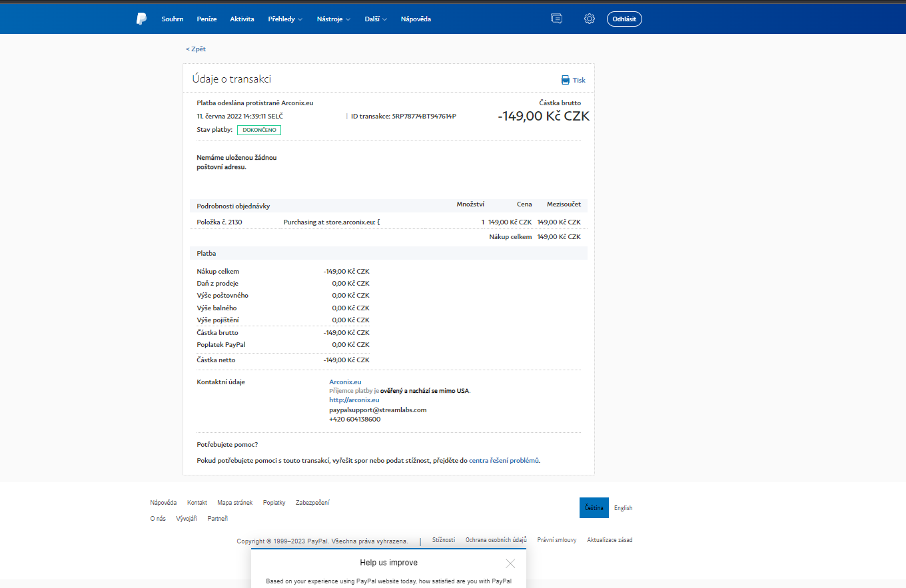This screenshot has height=588, width=906.
Task: Expand the Další dropdown menu
Action: [x=376, y=19]
